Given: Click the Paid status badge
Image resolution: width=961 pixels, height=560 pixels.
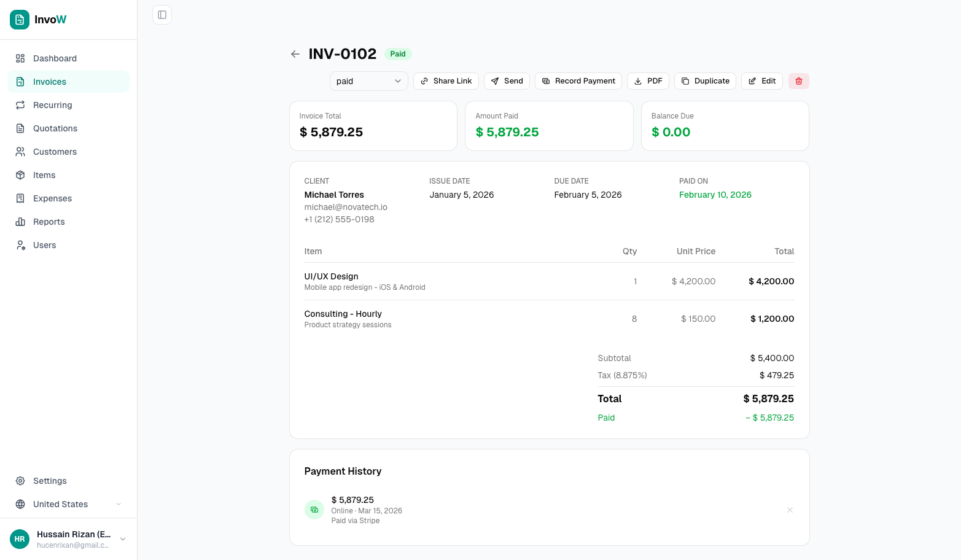Looking at the screenshot, I should point(398,54).
